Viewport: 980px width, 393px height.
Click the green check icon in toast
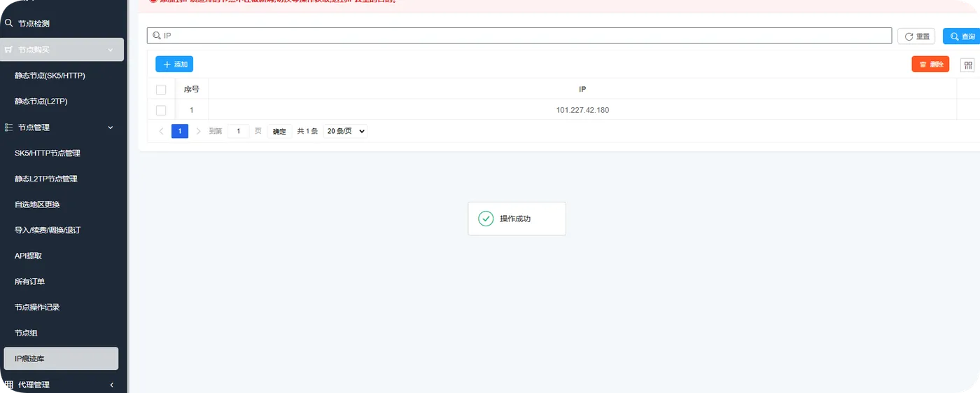point(486,219)
